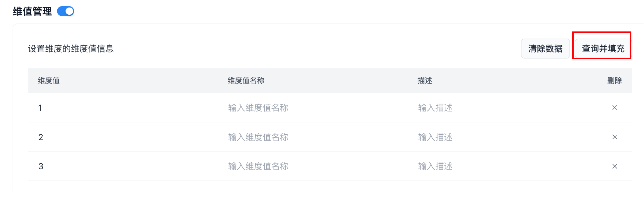Click the 删除 column header
This screenshot has height=201, width=644.
pyautogui.click(x=614, y=81)
